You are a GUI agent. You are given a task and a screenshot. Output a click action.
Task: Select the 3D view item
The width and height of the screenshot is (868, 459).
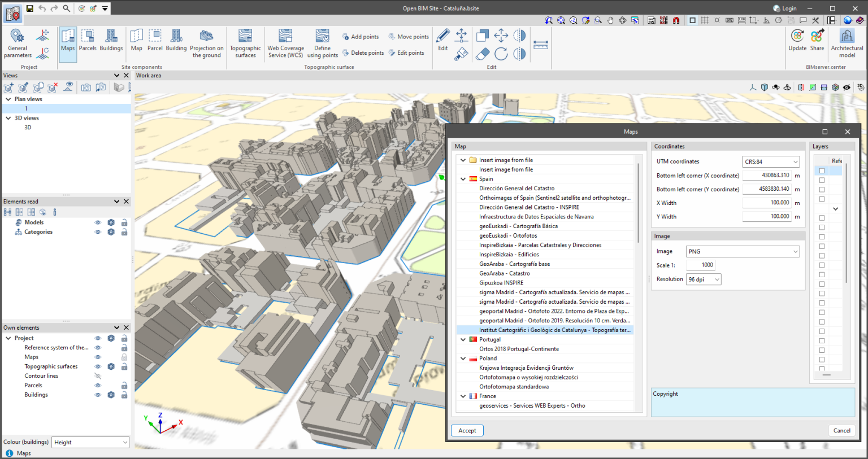click(28, 128)
